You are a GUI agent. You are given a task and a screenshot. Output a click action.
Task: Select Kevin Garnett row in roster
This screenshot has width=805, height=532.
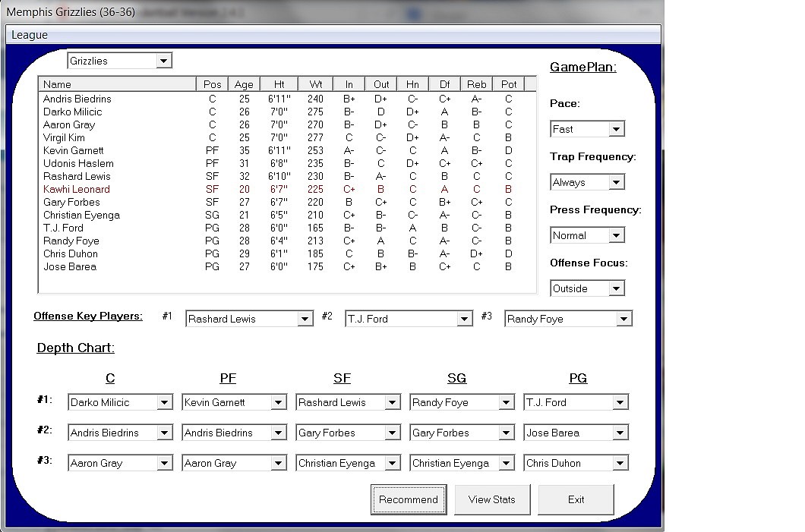287,151
